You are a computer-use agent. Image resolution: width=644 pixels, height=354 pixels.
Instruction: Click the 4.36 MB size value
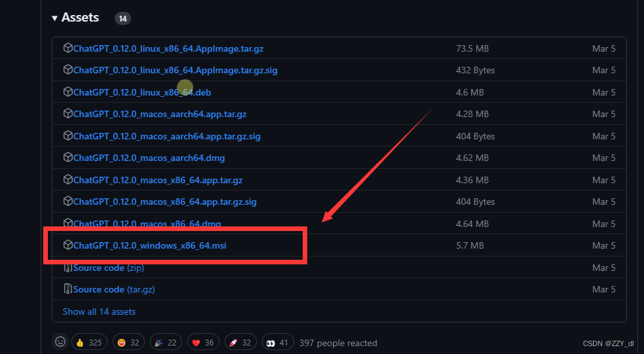tap(472, 180)
